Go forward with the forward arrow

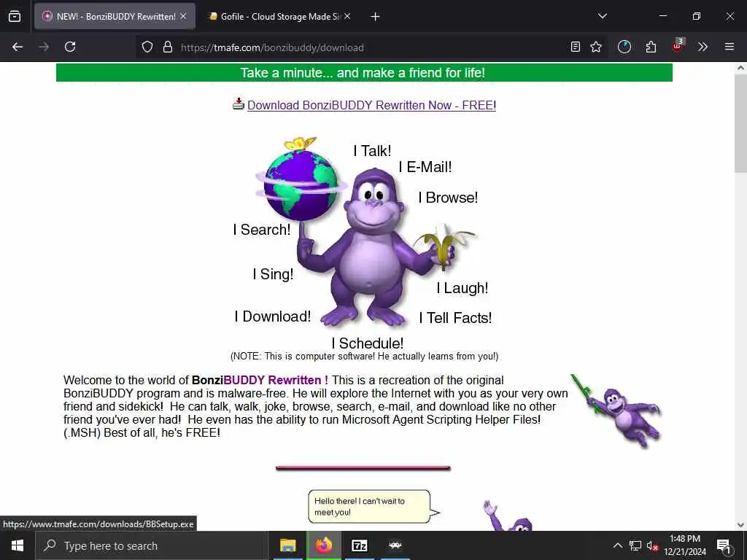44,47
